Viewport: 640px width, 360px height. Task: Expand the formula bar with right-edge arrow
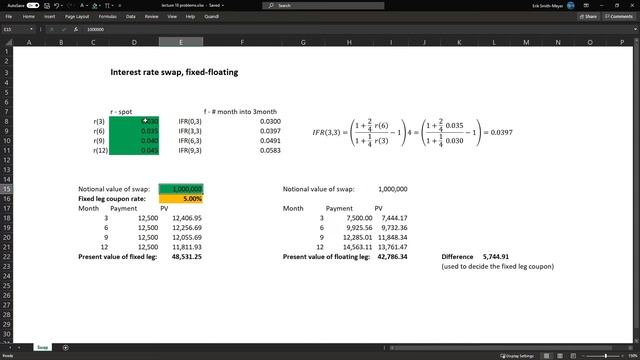635,29
